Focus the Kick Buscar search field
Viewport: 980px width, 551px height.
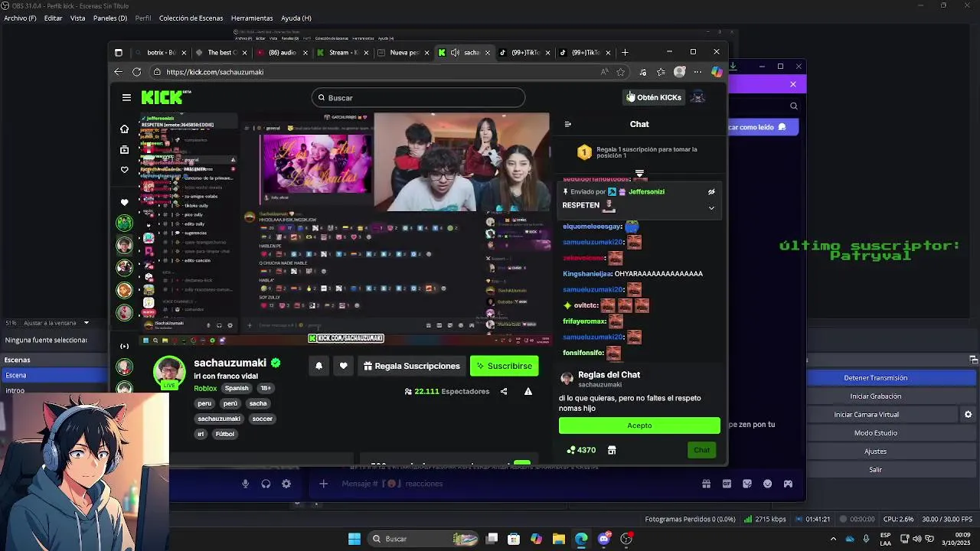click(x=418, y=98)
